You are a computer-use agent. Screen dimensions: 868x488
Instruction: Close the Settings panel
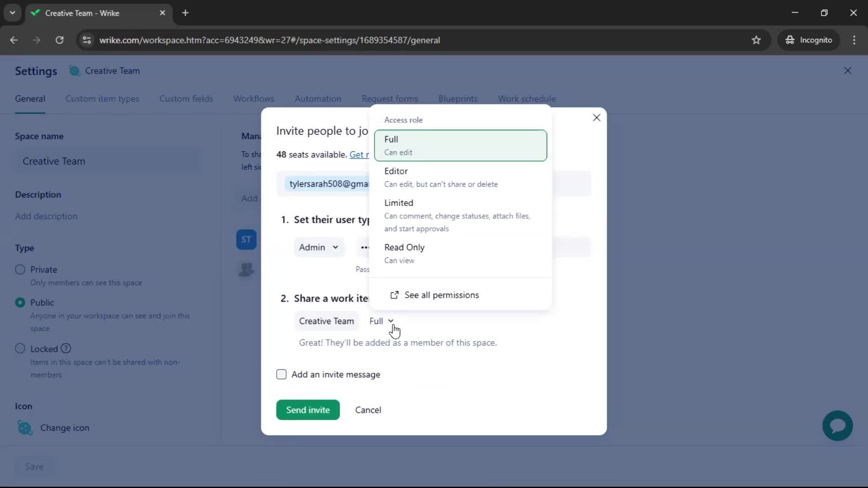click(x=848, y=70)
